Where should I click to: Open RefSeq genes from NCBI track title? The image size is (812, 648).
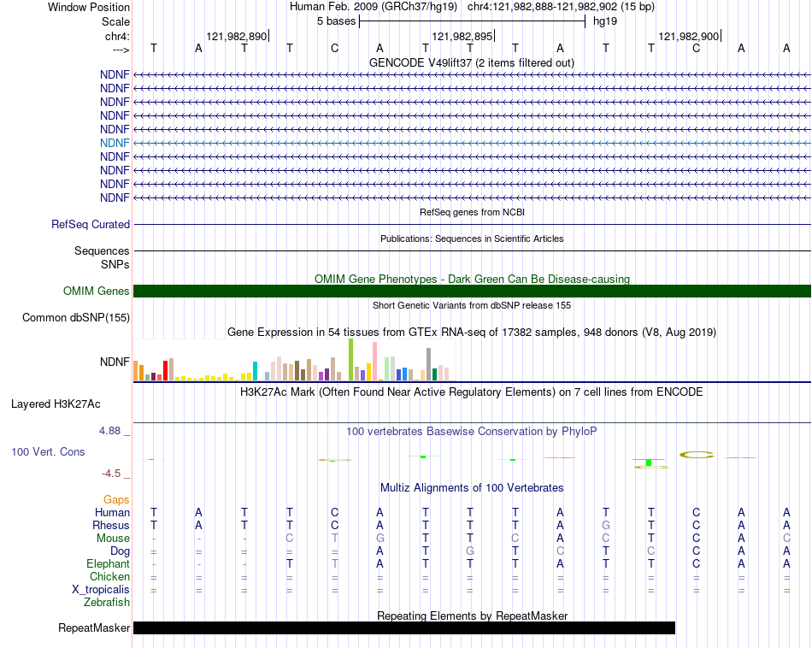click(x=472, y=212)
